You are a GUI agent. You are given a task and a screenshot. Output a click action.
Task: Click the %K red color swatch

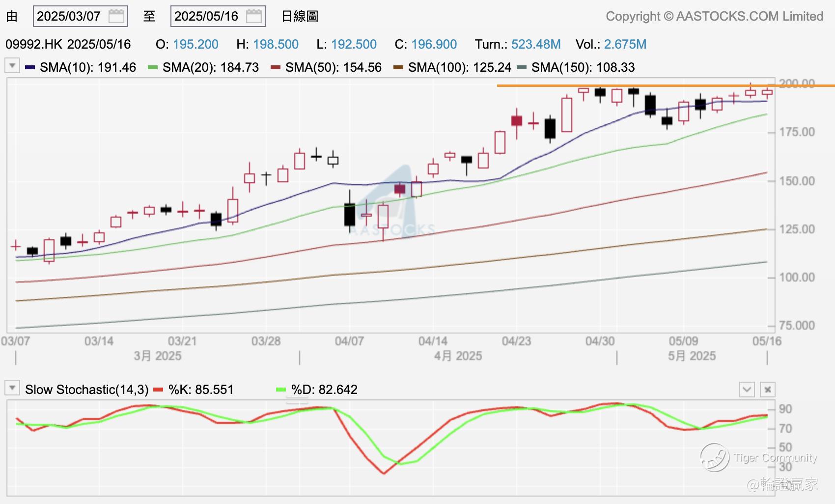[x=158, y=390]
